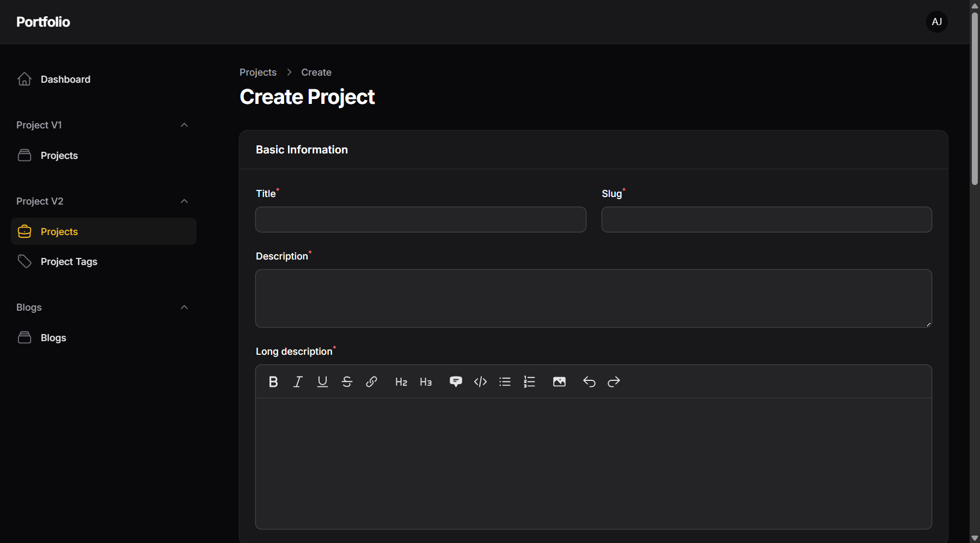Collapse the Project V2 sidebar group
The image size is (980, 543).
tap(184, 201)
